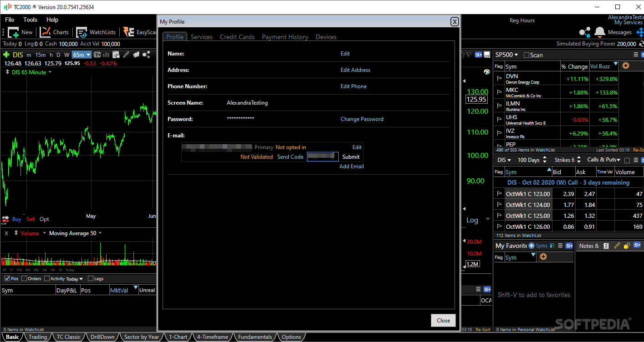Close My Profile dialog with the X
Screen dimensions: 644x342
coord(454,22)
